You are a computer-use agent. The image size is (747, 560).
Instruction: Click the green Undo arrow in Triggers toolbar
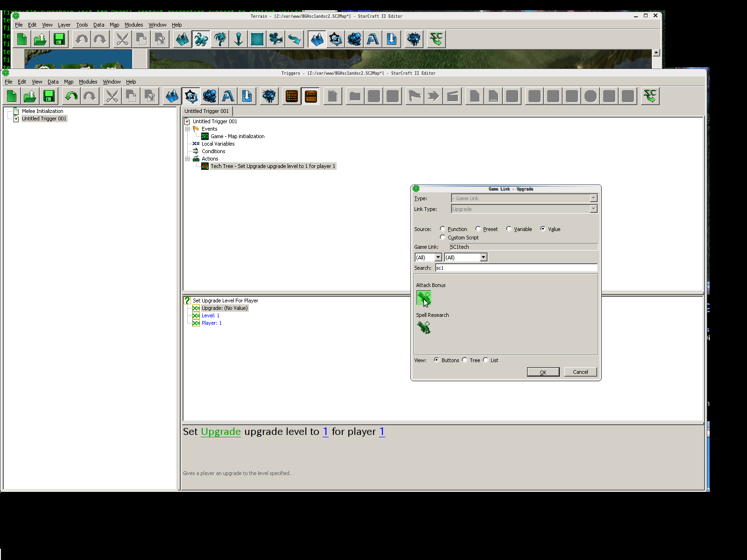(71, 96)
